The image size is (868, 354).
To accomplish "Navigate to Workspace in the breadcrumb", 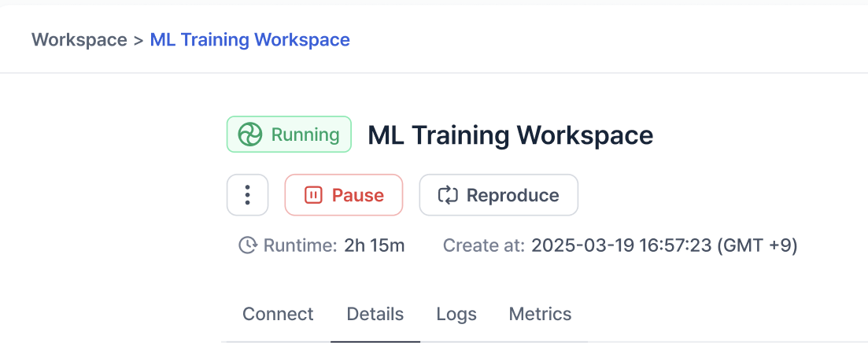I will [79, 40].
